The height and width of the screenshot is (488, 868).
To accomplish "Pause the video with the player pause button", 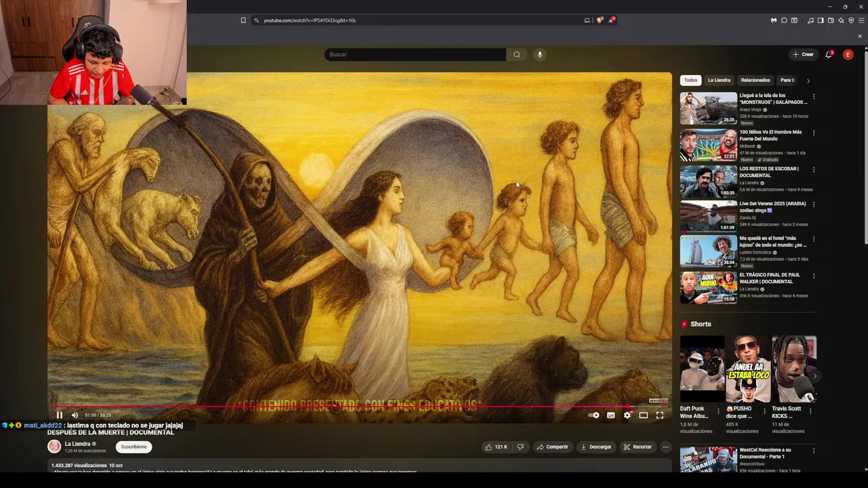I will (59, 415).
